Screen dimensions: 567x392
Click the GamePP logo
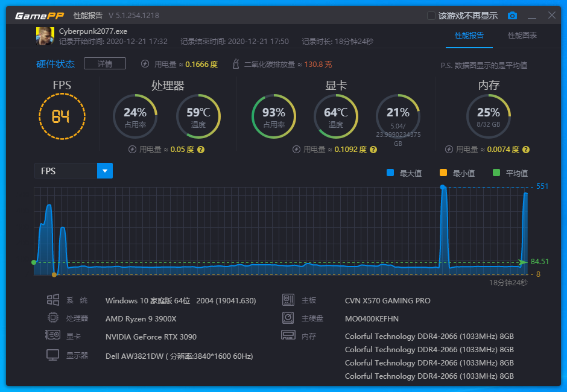(40, 16)
